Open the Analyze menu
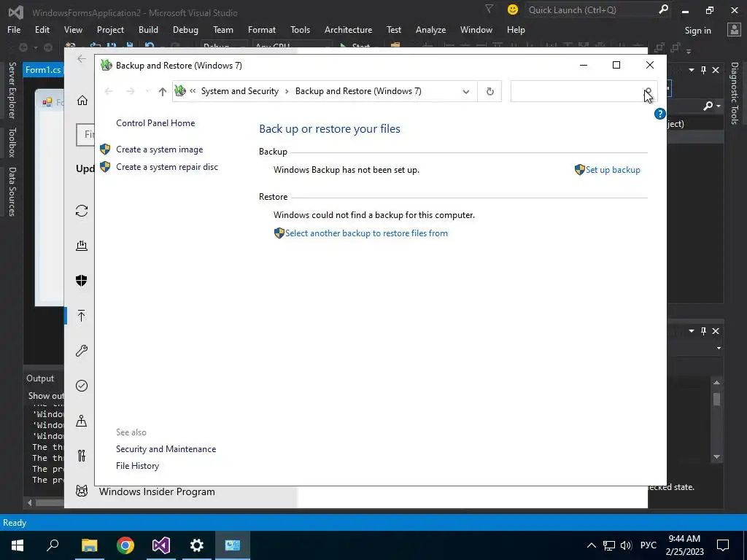 (x=430, y=29)
